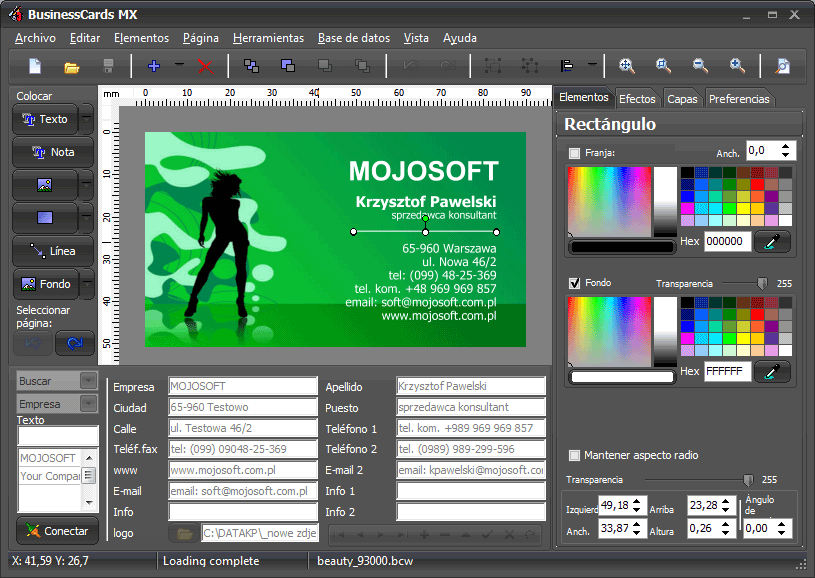Viewport: 815px width, 578px height.
Task: Click the print preview icon in toolbar
Action: point(782,66)
